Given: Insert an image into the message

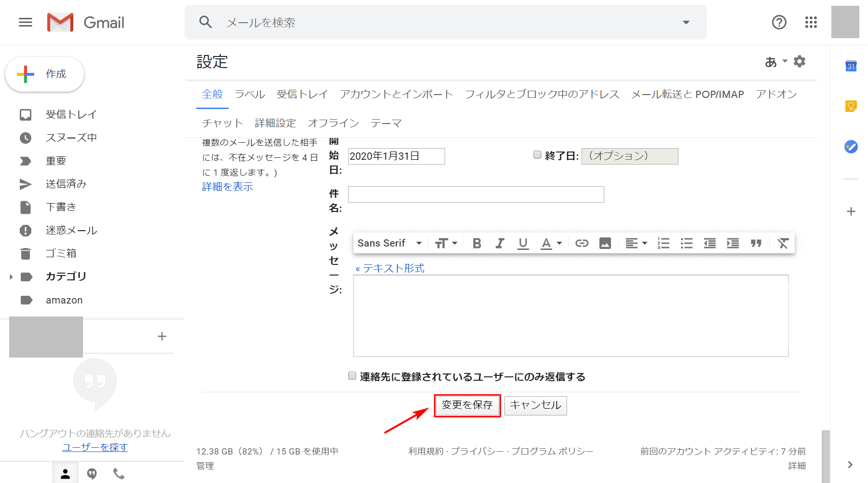Looking at the screenshot, I should tap(605, 243).
